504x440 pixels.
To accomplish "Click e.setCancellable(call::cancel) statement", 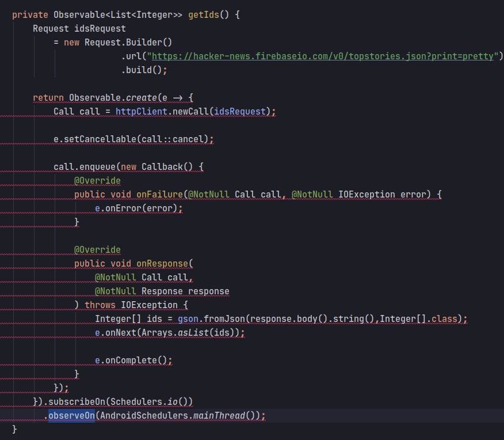I will [133, 139].
